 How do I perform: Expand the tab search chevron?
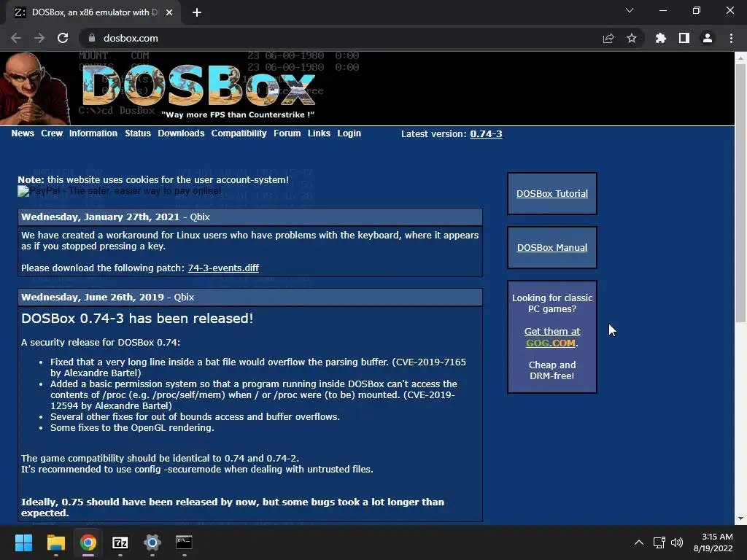point(630,10)
